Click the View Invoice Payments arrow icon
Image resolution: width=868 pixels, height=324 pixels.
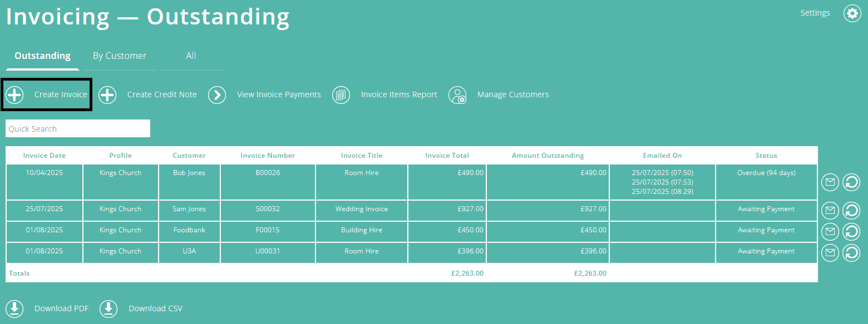coord(217,95)
